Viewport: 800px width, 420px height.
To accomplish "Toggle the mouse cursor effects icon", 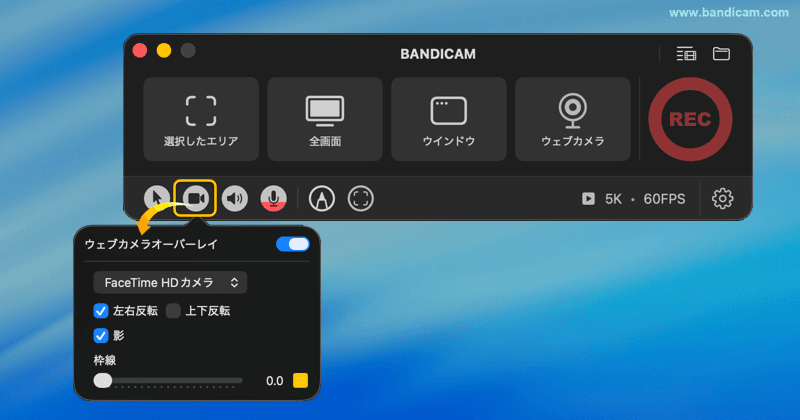I will point(156,199).
